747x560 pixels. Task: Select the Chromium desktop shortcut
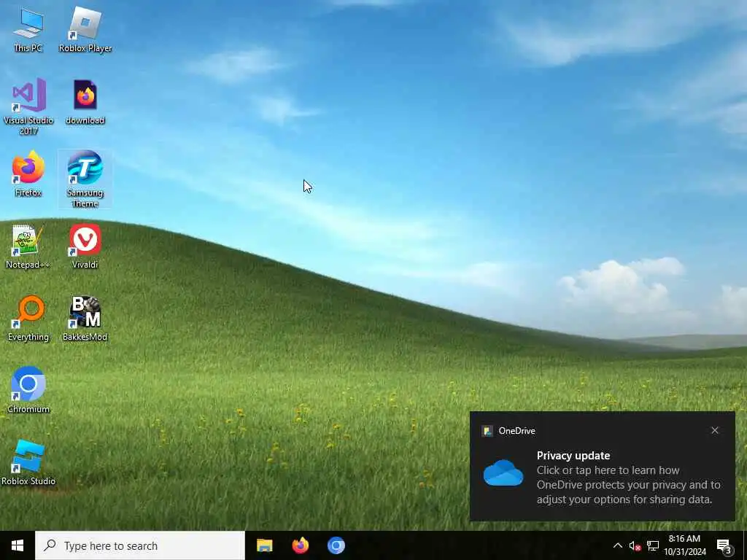pos(28,391)
